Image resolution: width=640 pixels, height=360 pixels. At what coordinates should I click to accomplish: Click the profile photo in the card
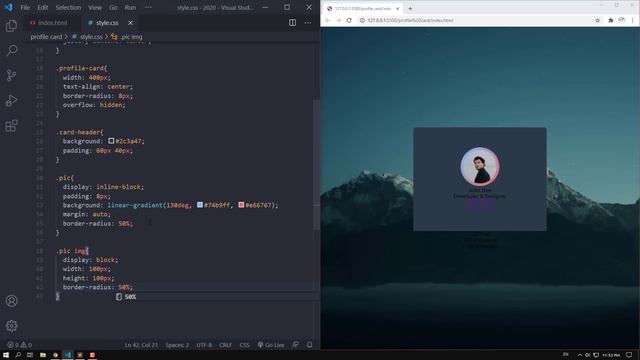click(480, 167)
